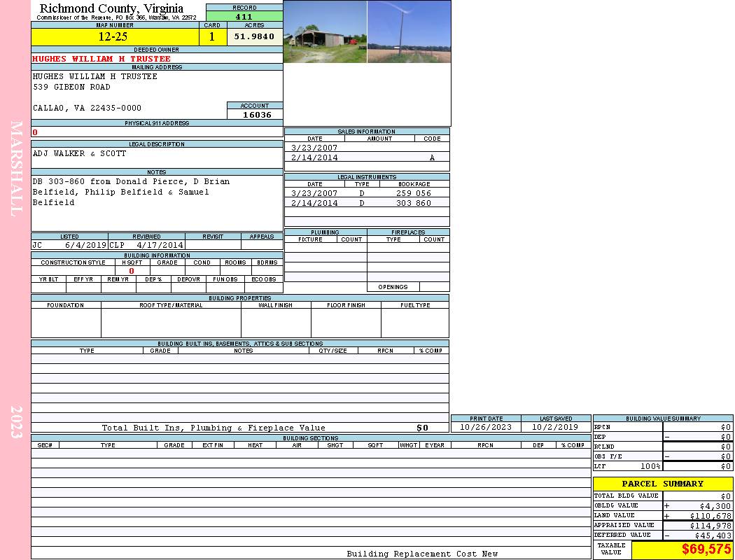The height and width of the screenshot is (560, 735).
Task: Click the last saved date 10/2/2019
Action: pos(555,427)
